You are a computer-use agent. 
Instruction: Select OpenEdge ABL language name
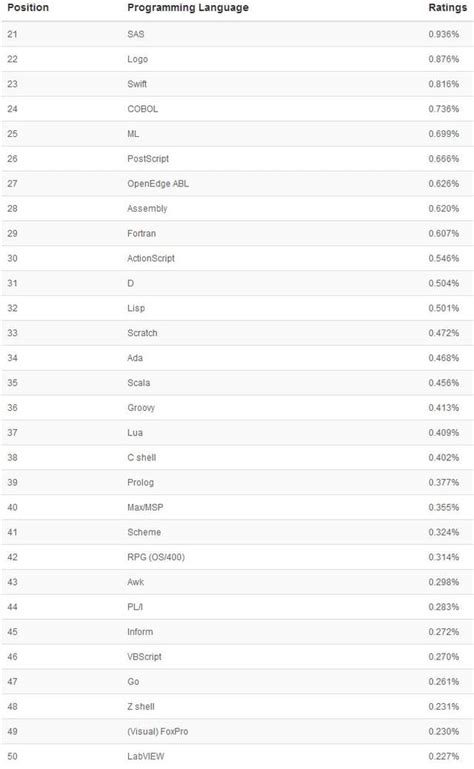tap(158, 183)
